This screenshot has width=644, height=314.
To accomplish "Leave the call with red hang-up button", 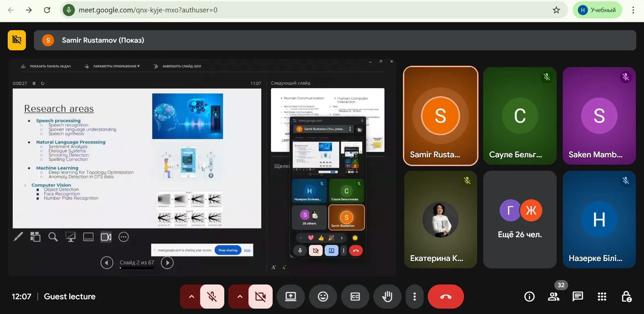I will (446, 297).
